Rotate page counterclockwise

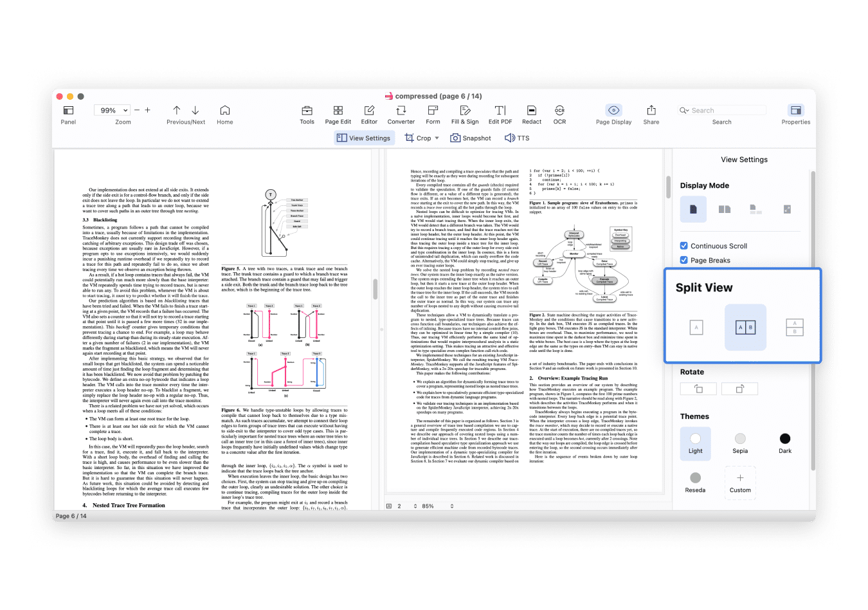pyautogui.click(x=698, y=389)
